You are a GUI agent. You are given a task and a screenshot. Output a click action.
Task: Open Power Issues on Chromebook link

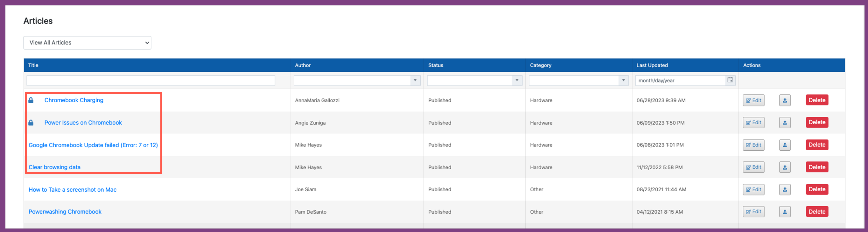83,123
